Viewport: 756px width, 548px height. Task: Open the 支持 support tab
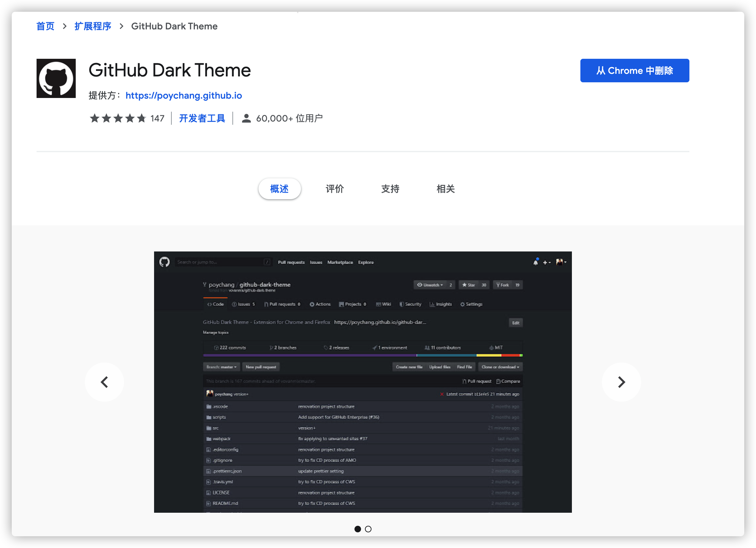pos(390,189)
